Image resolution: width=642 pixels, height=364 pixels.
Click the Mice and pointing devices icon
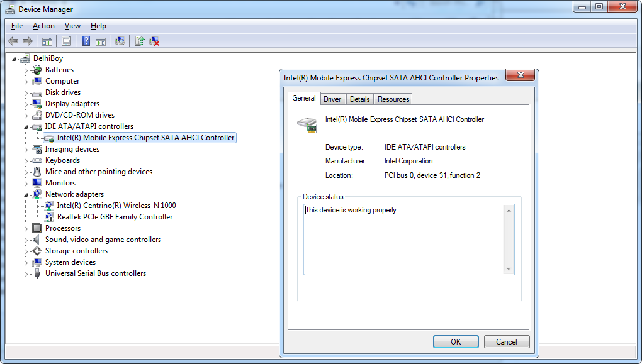point(37,172)
